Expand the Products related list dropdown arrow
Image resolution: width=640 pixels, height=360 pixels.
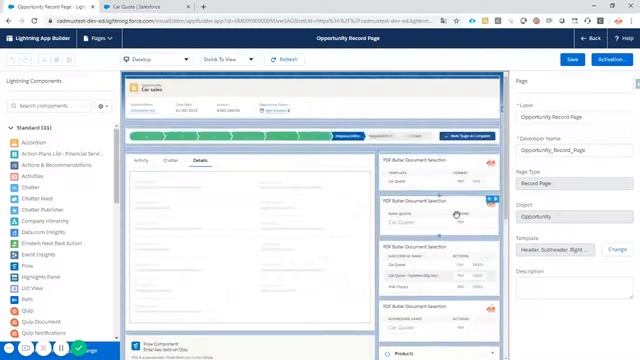(492, 353)
